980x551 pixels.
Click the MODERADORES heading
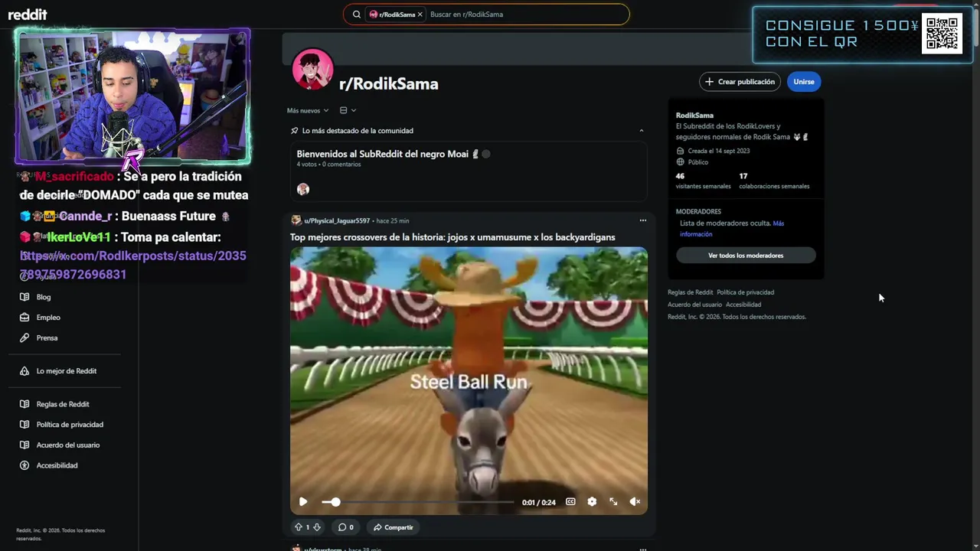coord(698,211)
